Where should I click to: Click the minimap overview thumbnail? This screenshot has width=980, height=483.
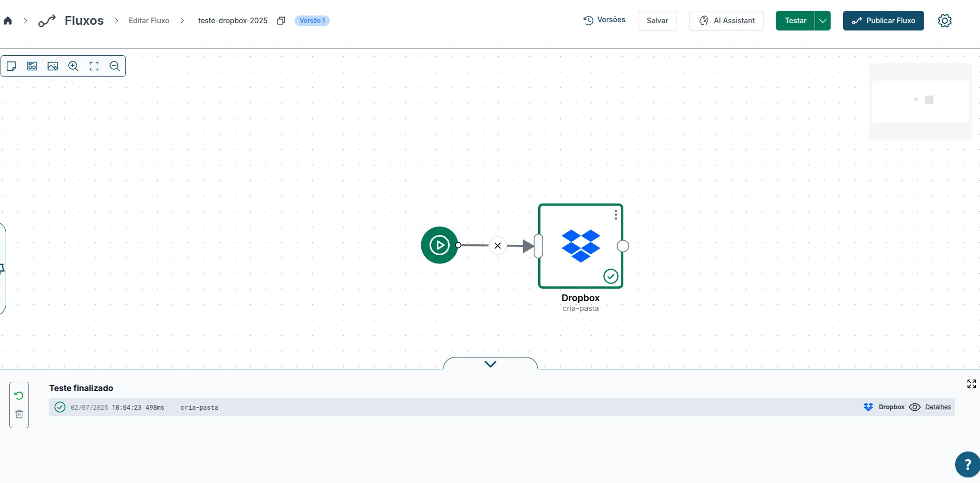coord(920,101)
